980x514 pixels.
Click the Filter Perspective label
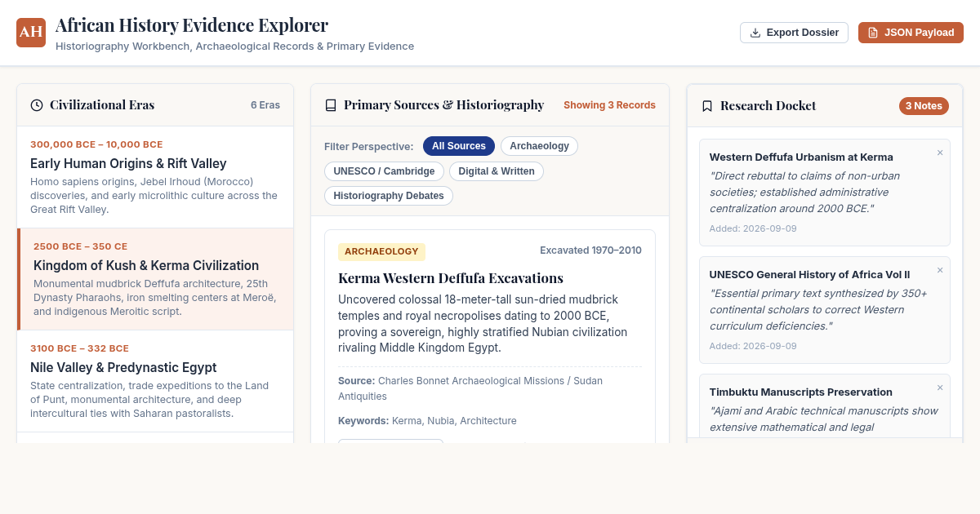368,147
